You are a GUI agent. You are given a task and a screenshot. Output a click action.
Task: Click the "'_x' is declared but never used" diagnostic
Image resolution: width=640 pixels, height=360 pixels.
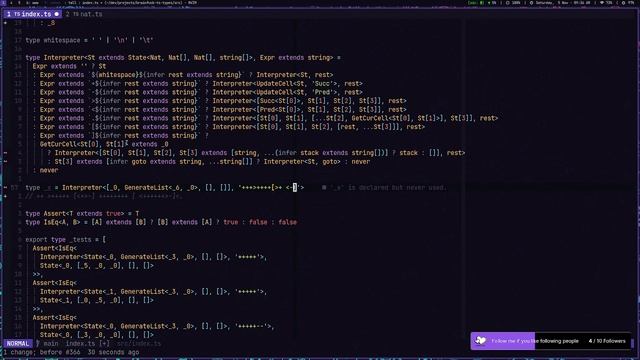tap(387, 188)
